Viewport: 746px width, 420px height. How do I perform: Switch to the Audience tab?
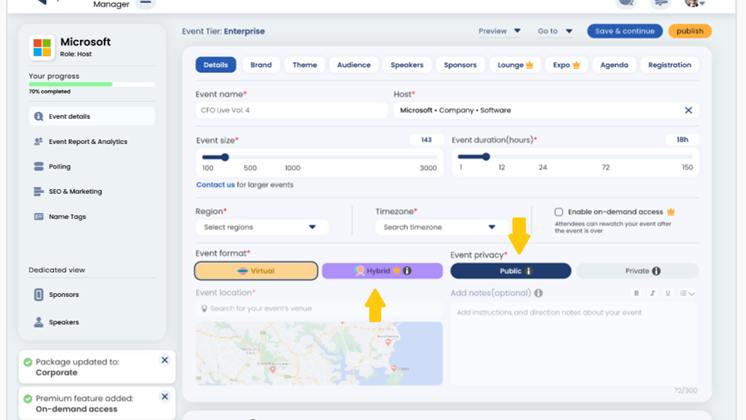353,65
